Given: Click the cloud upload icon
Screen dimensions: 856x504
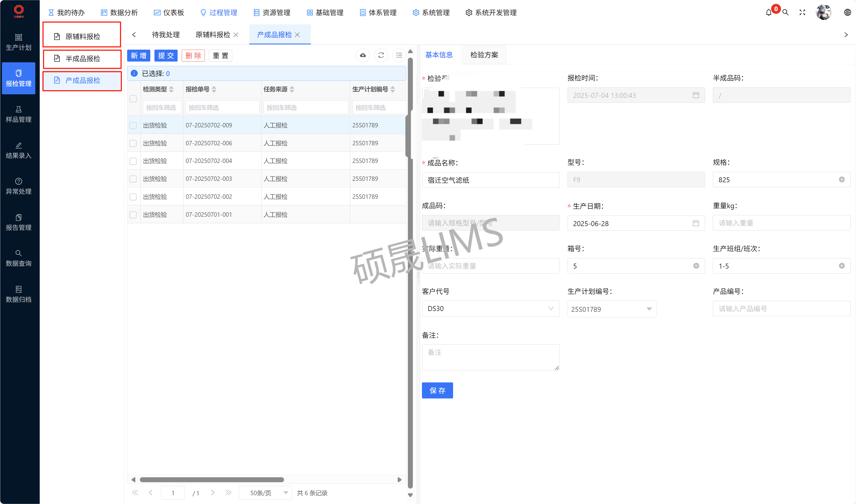Looking at the screenshot, I should tap(363, 55).
